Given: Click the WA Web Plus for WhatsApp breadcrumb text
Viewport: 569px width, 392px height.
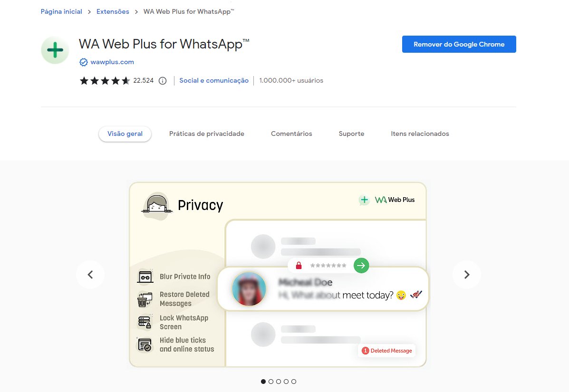Looking at the screenshot, I should click(x=189, y=11).
